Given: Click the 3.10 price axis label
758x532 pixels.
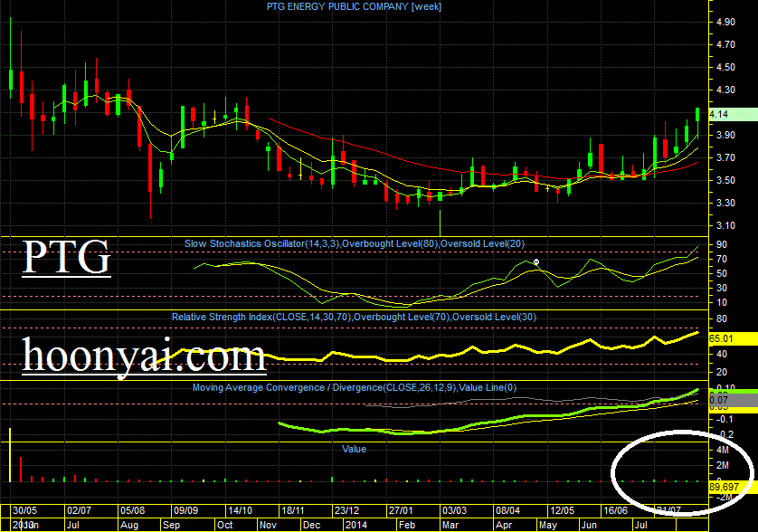Looking at the screenshot, I should [725, 226].
